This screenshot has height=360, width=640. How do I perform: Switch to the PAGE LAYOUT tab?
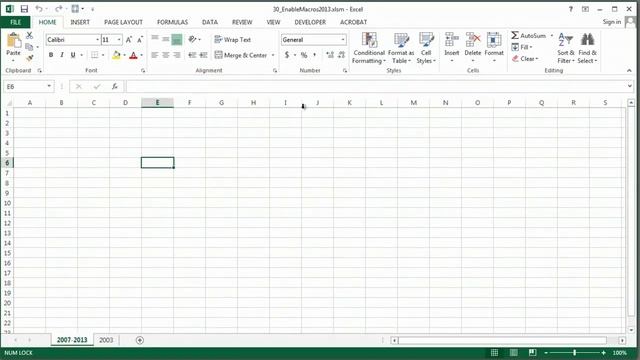tap(123, 22)
